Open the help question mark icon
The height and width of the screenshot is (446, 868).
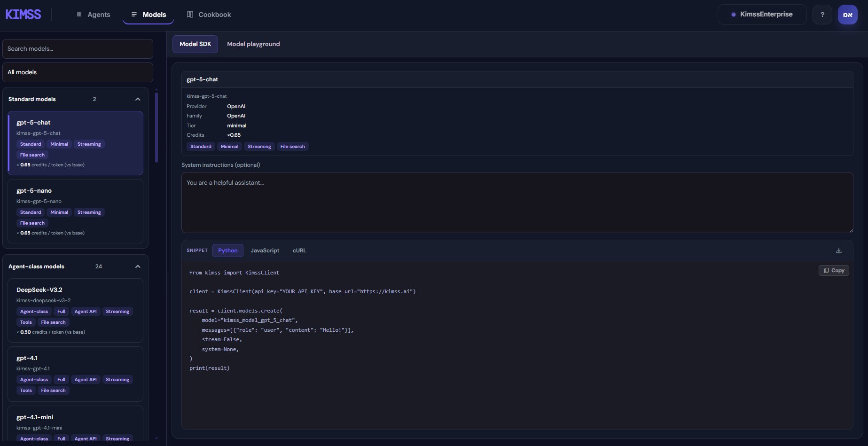[x=822, y=15]
